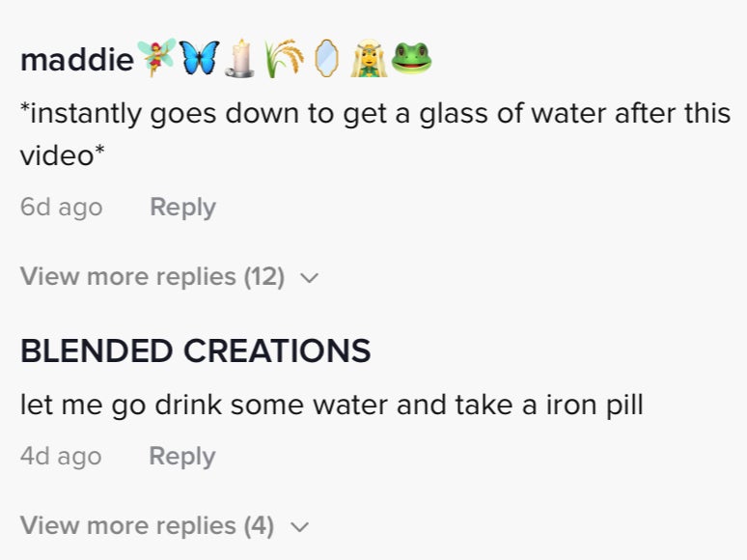Click the blue butterfly emoji
This screenshot has width=747, height=560.
point(199,58)
